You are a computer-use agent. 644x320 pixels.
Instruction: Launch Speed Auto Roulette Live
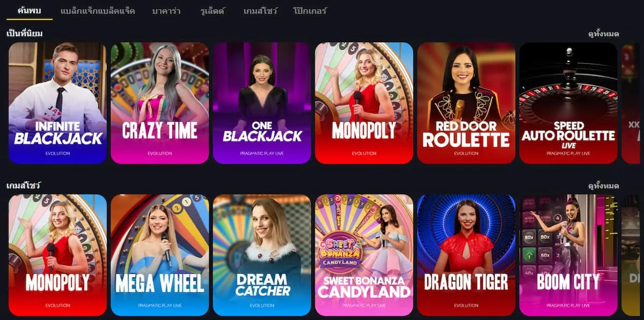pyautogui.click(x=568, y=103)
